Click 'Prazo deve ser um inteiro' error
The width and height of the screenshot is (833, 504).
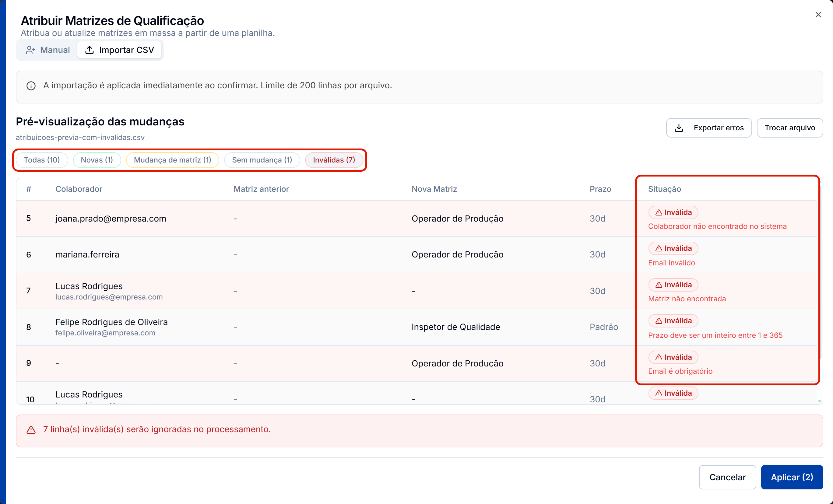715,335
